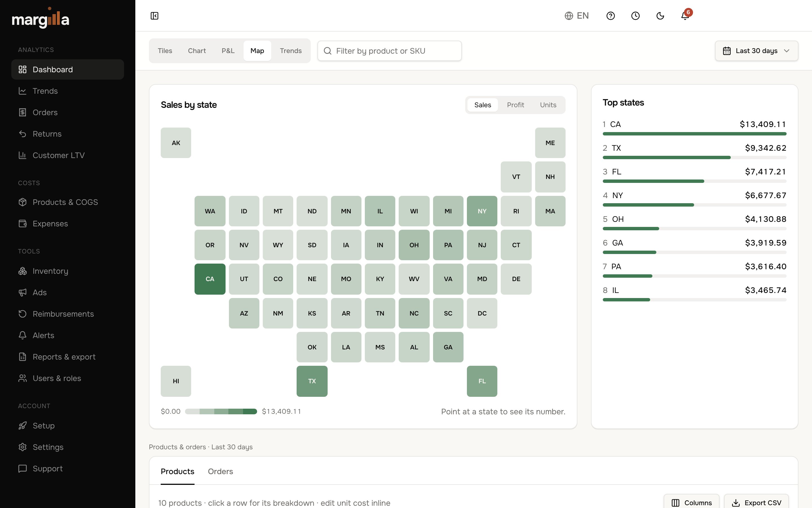The height and width of the screenshot is (508, 812).
Task: Select the GA state tile
Action: 448,347
